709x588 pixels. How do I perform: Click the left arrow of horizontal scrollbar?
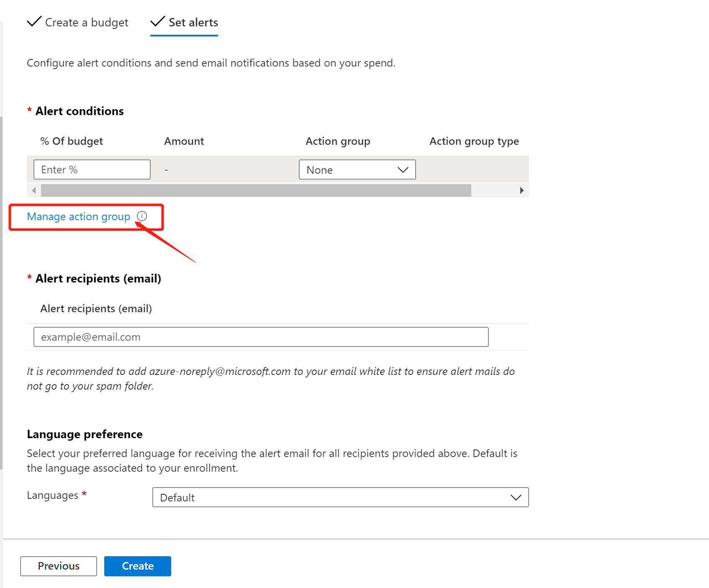tap(34, 190)
